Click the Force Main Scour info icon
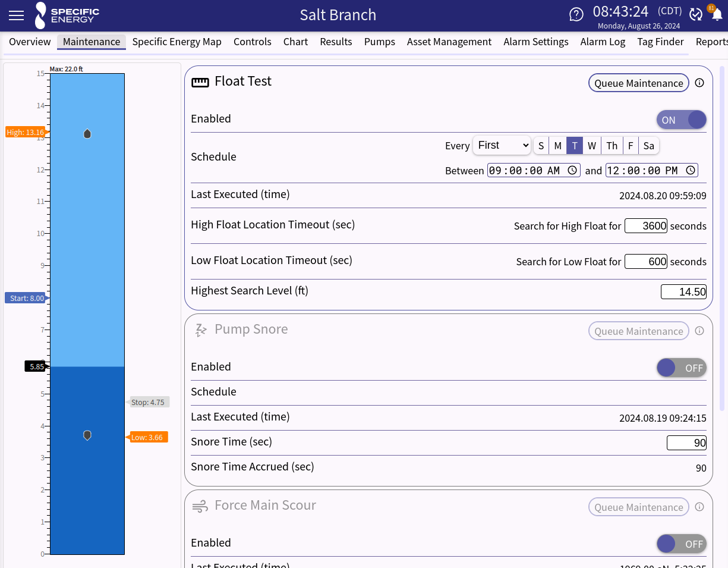728x568 pixels. (x=699, y=507)
